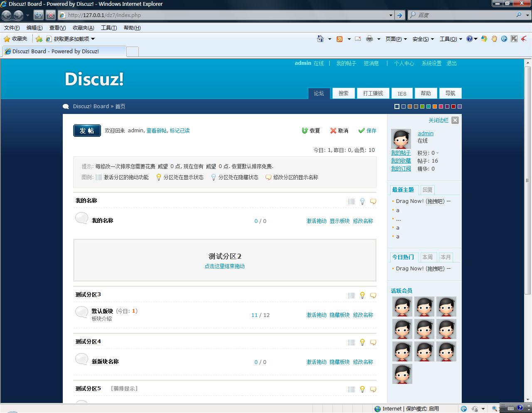The width and height of the screenshot is (532, 413).
Task: Select the 打工赚钱 navigation tab
Action: point(373,93)
